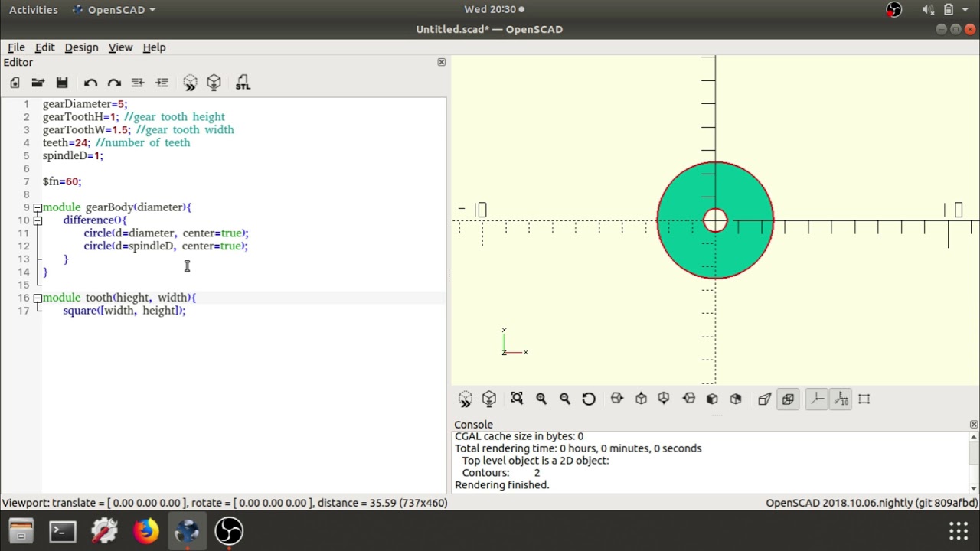Launch Firefox from the dock
The width and height of the screenshot is (980, 551).
145,531
